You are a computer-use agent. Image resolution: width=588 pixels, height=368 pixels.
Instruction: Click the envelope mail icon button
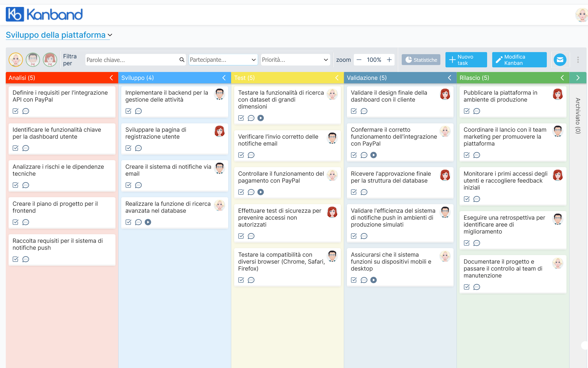coord(560,60)
